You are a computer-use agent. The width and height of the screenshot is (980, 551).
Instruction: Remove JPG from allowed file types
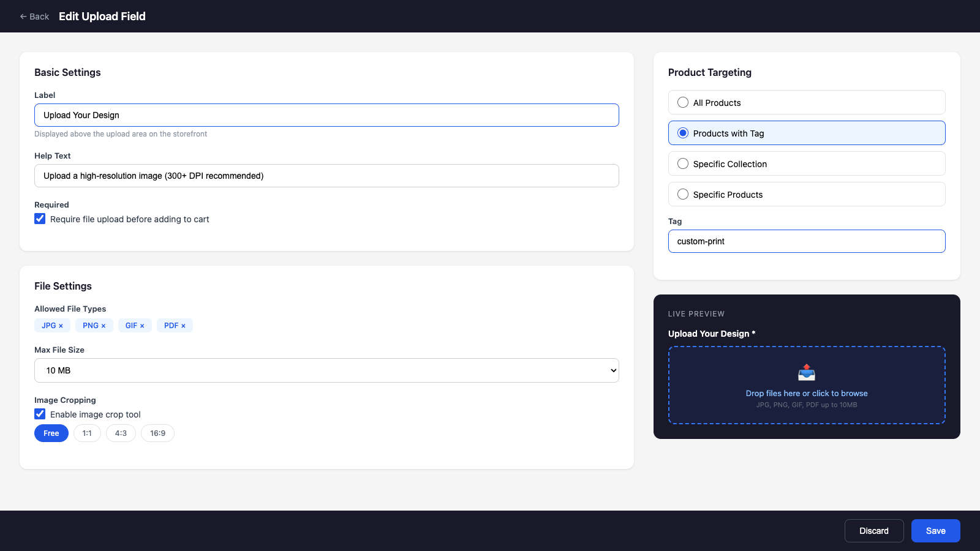[x=62, y=325]
